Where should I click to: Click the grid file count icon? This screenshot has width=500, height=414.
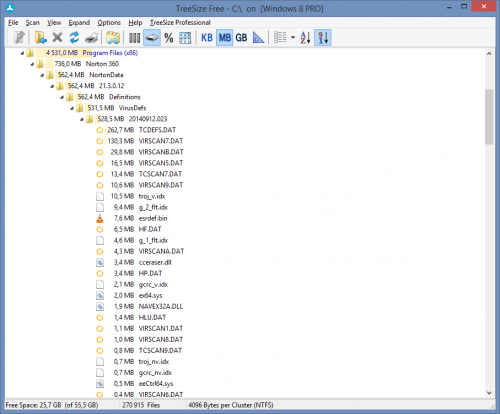pyautogui.click(x=185, y=38)
